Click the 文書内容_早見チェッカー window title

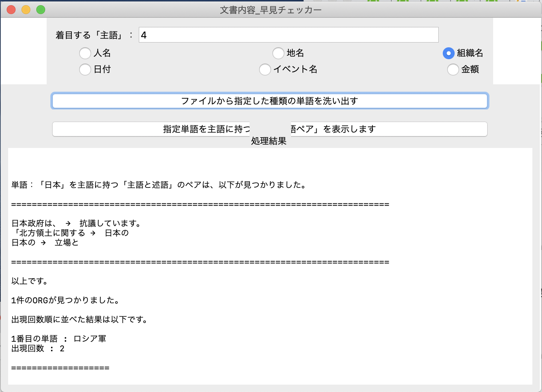coord(270,10)
